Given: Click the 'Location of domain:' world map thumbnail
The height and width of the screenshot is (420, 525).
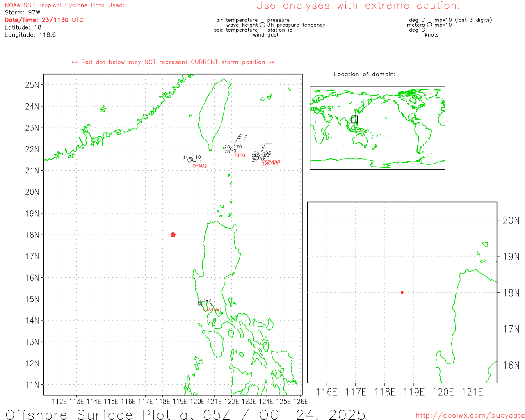Looking at the screenshot, I should coord(377,128).
